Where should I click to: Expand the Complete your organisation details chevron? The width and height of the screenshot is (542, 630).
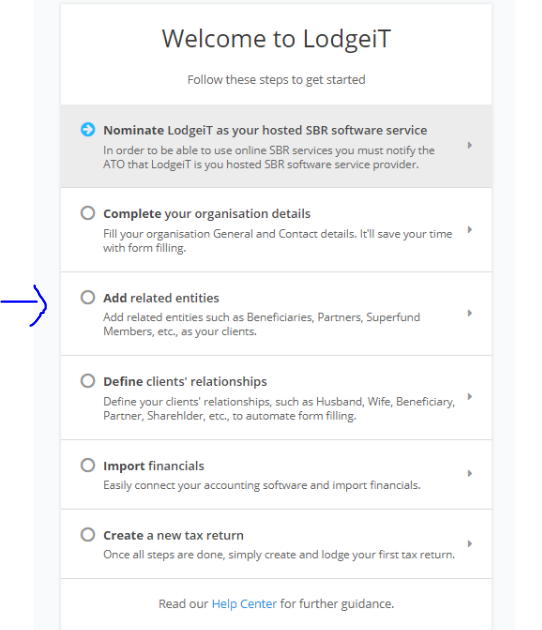(x=470, y=229)
